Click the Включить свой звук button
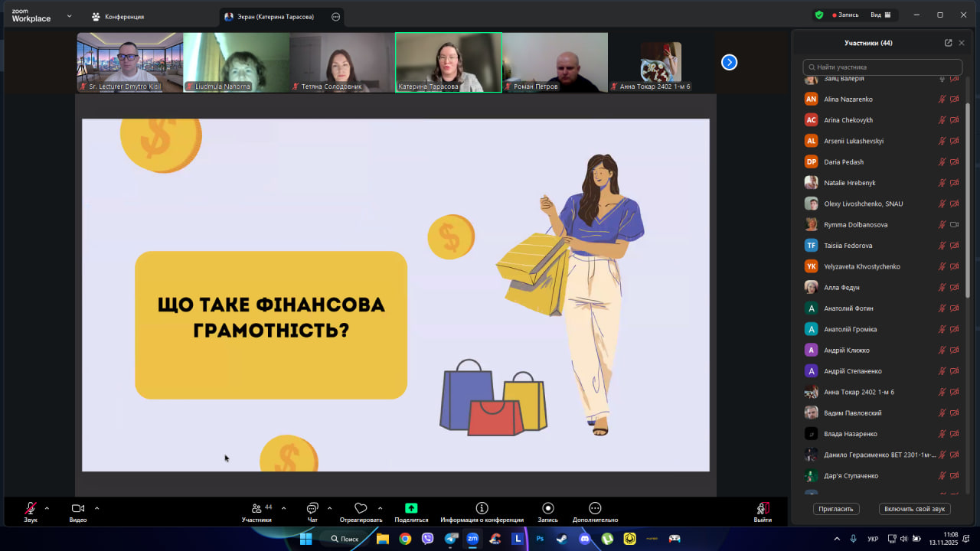 914,509
